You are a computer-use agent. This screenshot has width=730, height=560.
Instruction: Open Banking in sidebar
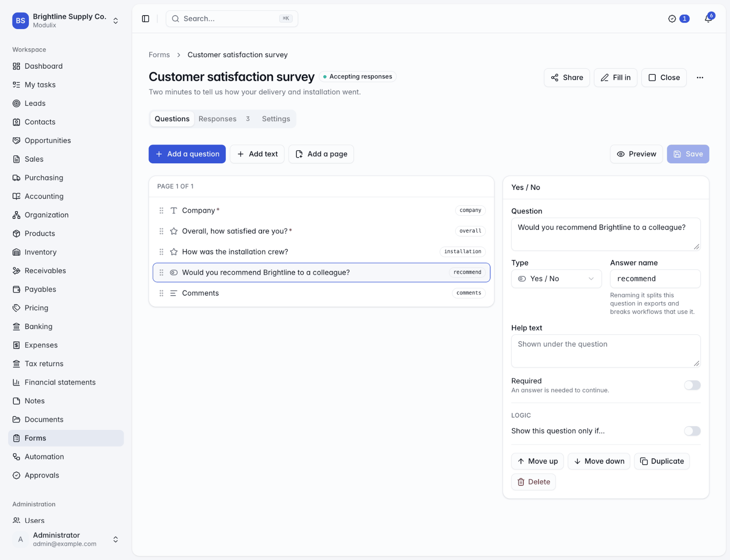click(66, 326)
